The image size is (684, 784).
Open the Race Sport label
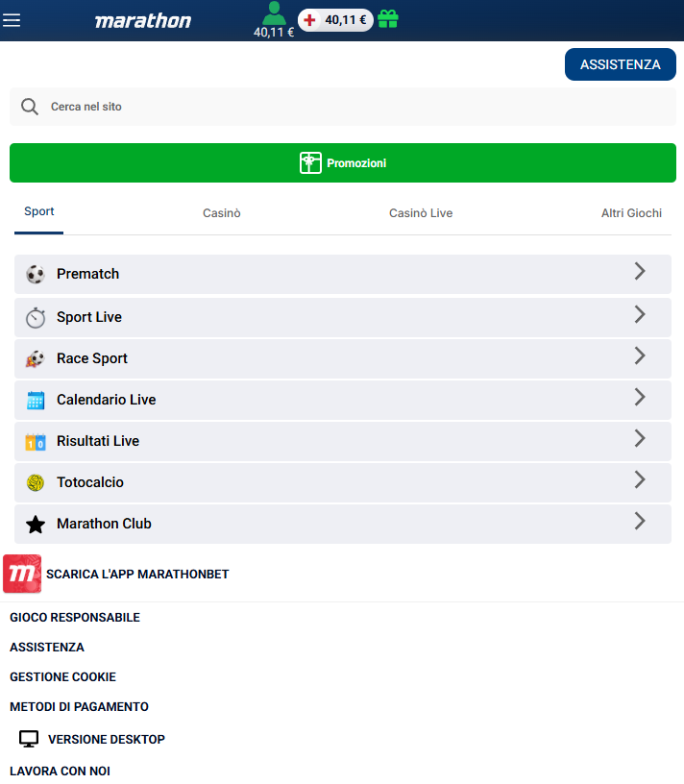point(92,358)
